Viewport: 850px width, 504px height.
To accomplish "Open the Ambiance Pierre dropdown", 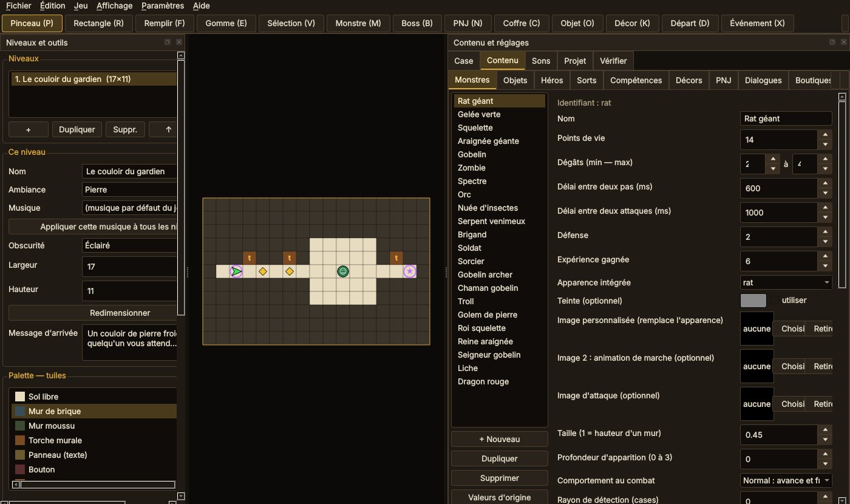I will pos(129,189).
